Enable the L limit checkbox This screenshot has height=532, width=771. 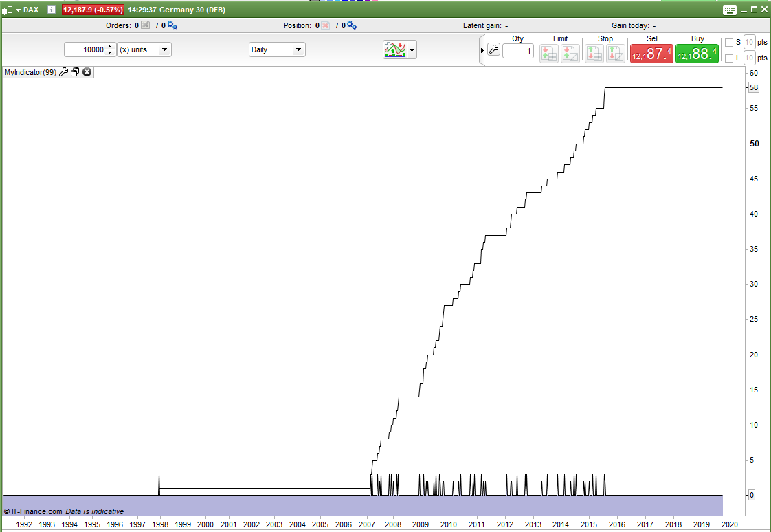point(729,58)
